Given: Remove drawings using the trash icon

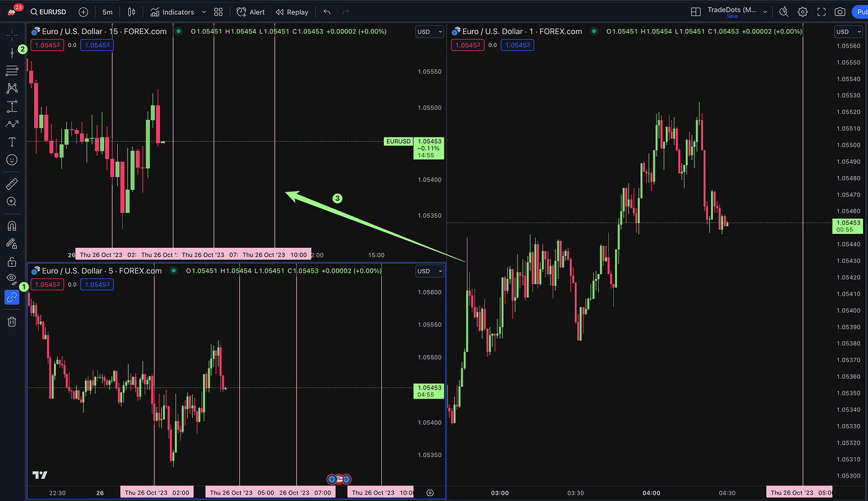Looking at the screenshot, I should click(11, 321).
